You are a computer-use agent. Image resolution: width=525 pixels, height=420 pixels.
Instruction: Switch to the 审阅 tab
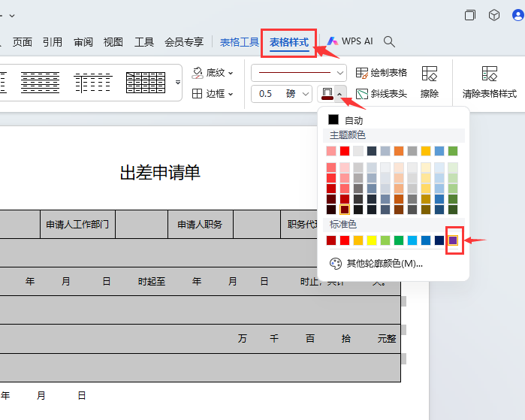[x=83, y=42]
